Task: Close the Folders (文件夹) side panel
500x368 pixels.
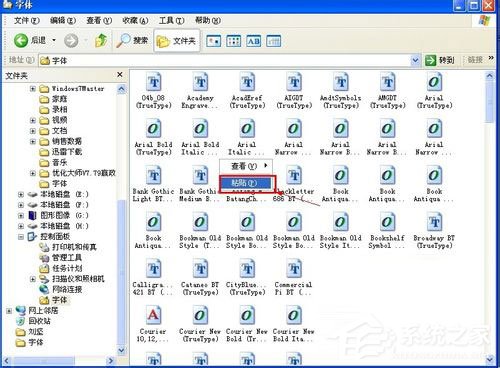Action: pos(120,75)
